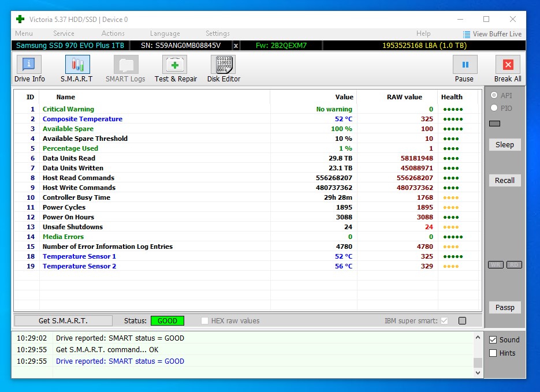Click the log scrollbar thumb
Image resolution: width=540 pixels, height=392 pixels.
point(478,363)
